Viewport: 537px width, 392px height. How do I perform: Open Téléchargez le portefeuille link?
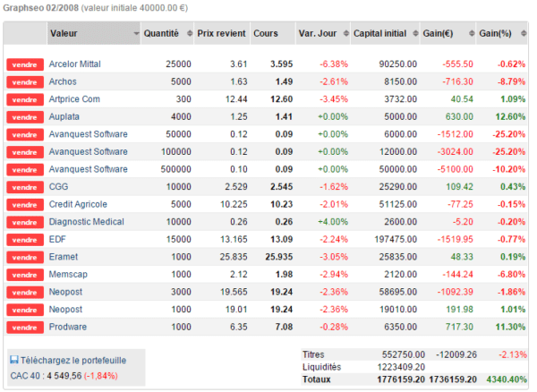(73, 360)
